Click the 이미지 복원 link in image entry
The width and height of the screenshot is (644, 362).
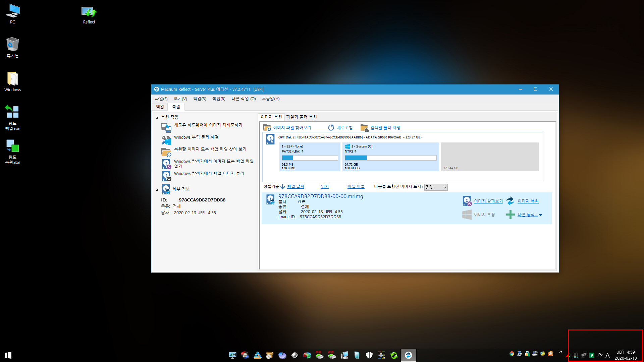click(x=528, y=201)
